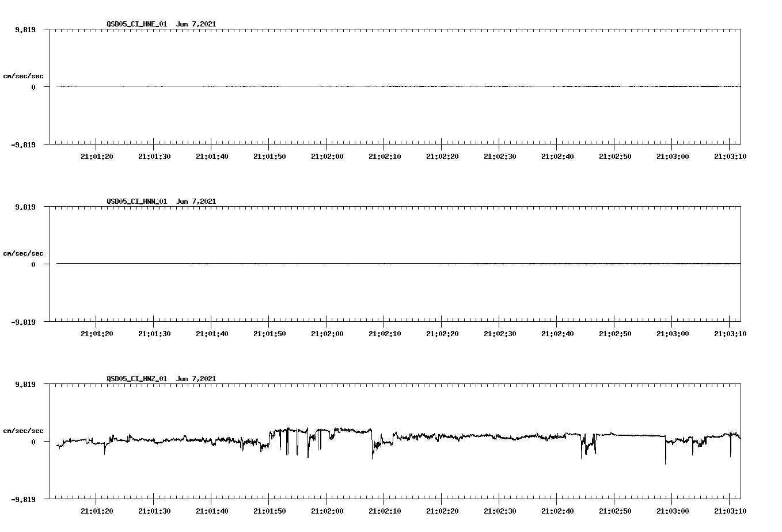Click the 21:01:20 time label under HNZ plot

coord(97,511)
